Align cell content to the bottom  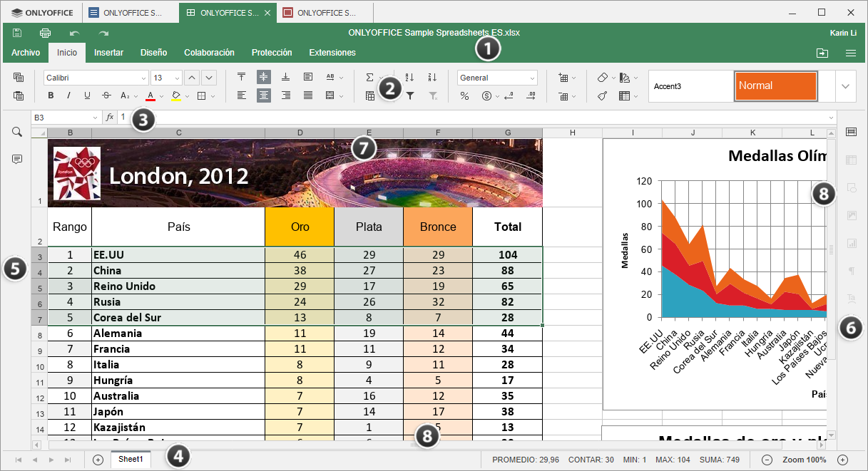coord(285,77)
